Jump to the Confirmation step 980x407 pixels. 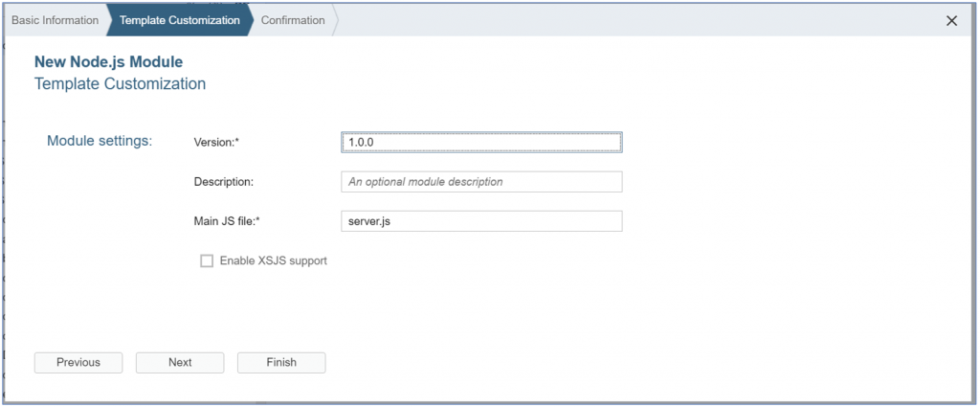293,20
